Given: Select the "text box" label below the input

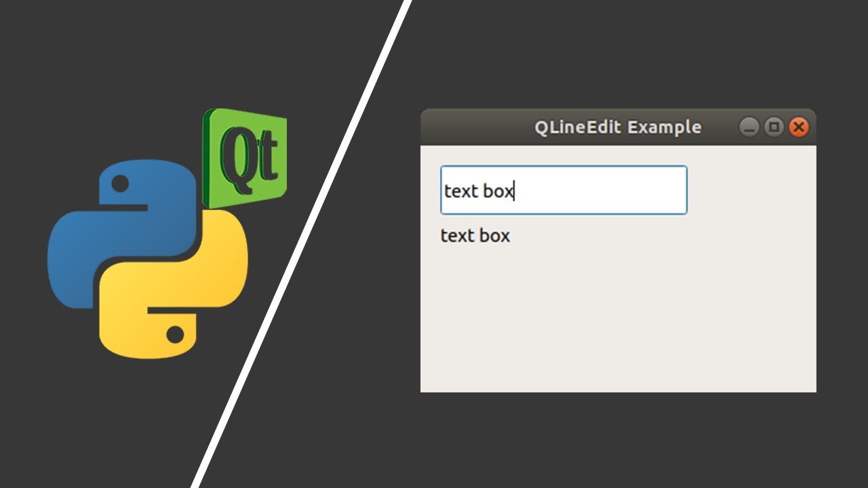Looking at the screenshot, I should 475,236.
